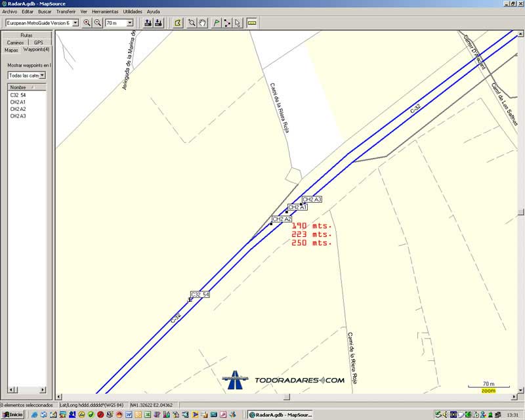525x420 pixels.
Task: Expand the 70 m zoom scale dropdown
Action: pyautogui.click(x=130, y=23)
